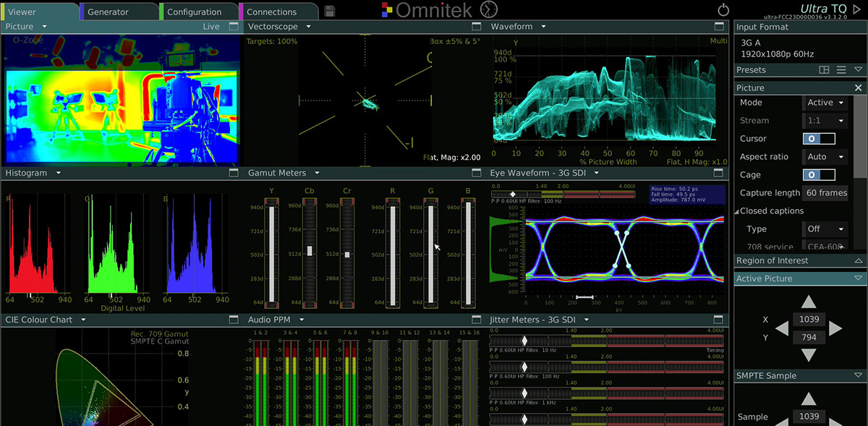Image resolution: width=868 pixels, height=426 pixels.
Task: Click the play arrow beside Ultra TQ
Action: pyautogui.click(x=858, y=9)
